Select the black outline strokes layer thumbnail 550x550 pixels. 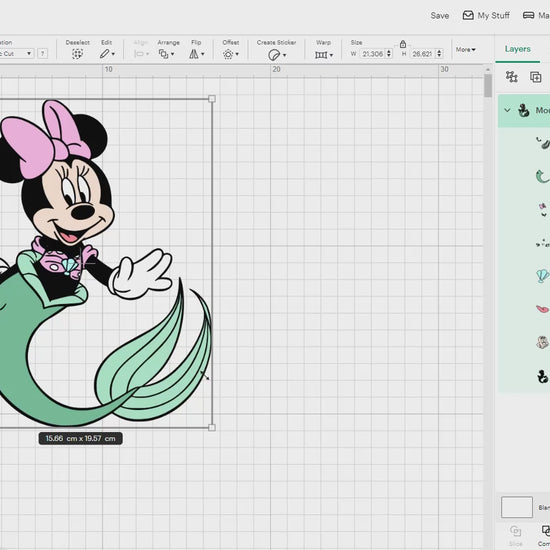(x=542, y=143)
